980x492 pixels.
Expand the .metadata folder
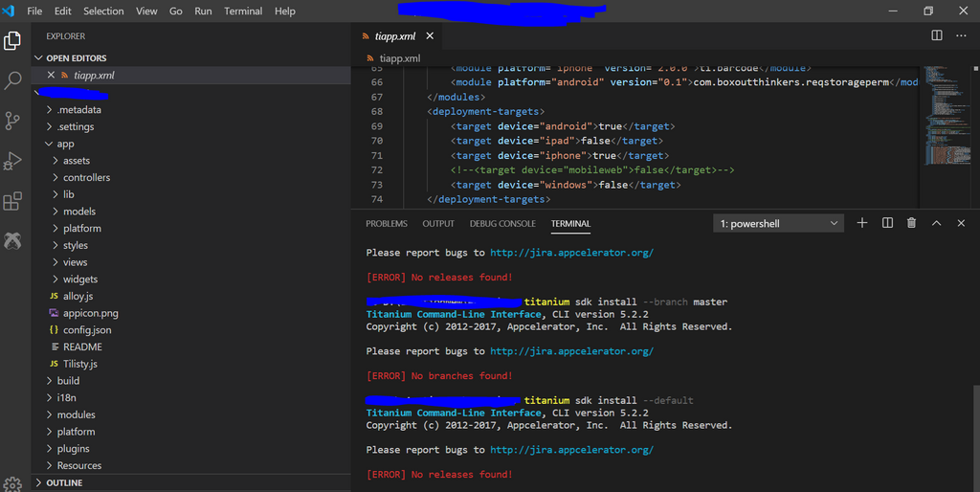click(78, 109)
